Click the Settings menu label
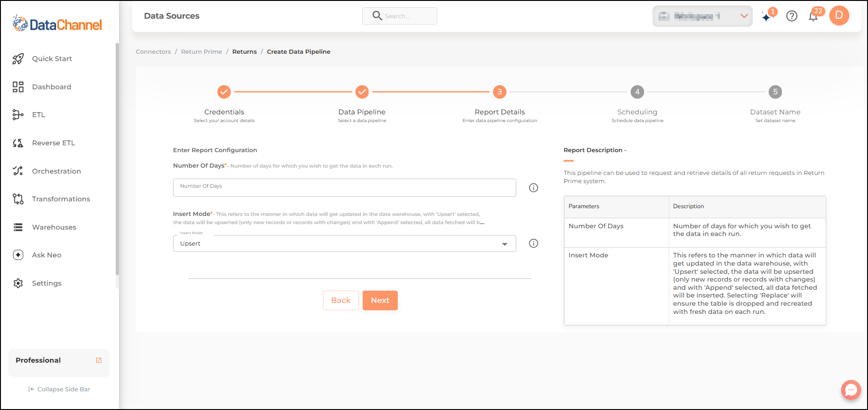 tap(46, 283)
